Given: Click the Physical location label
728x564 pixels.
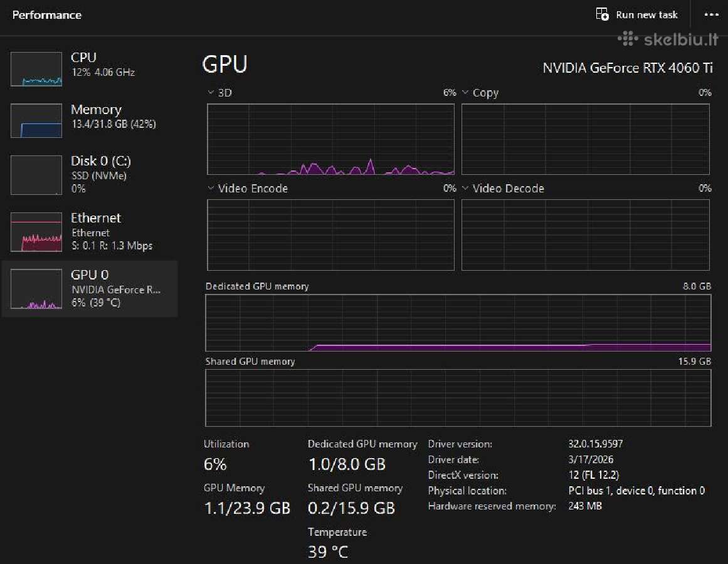Looking at the screenshot, I should [x=467, y=491].
